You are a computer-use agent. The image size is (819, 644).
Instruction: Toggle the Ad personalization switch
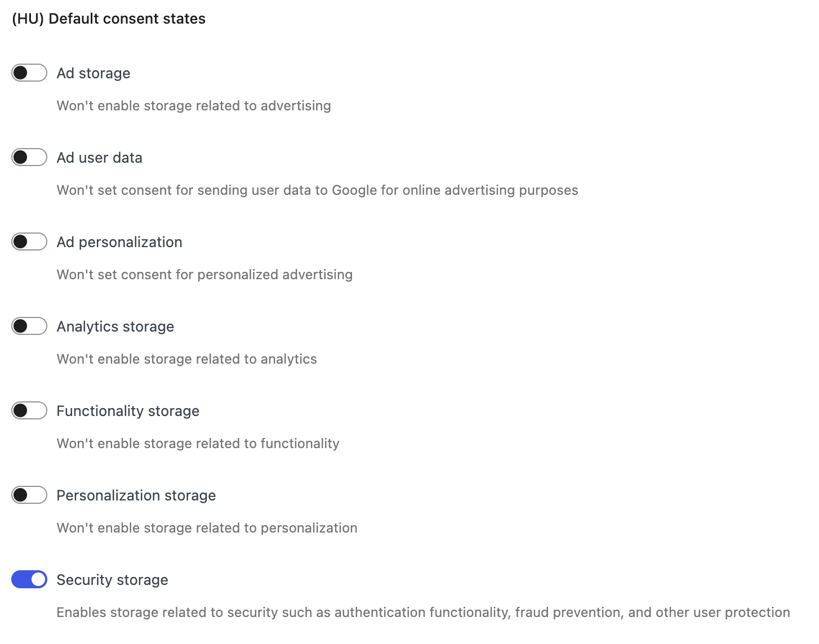tap(29, 241)
